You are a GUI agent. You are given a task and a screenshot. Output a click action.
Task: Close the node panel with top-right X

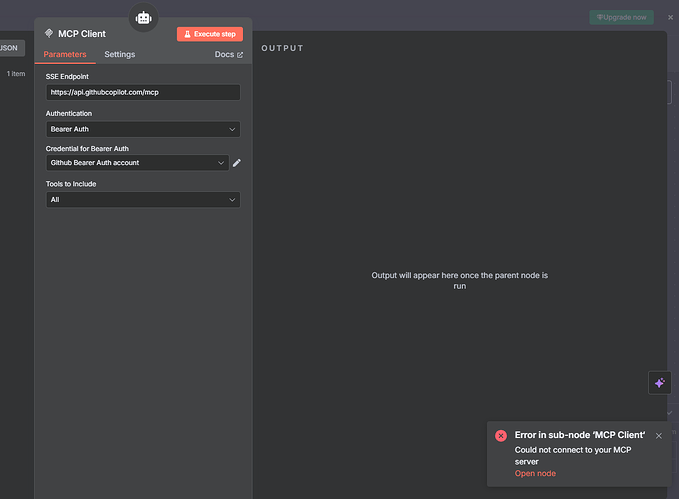670,17
